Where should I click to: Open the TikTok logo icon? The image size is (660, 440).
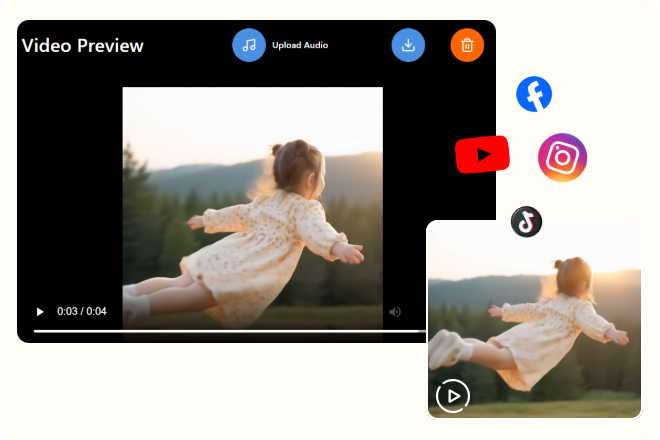(526, 222)
